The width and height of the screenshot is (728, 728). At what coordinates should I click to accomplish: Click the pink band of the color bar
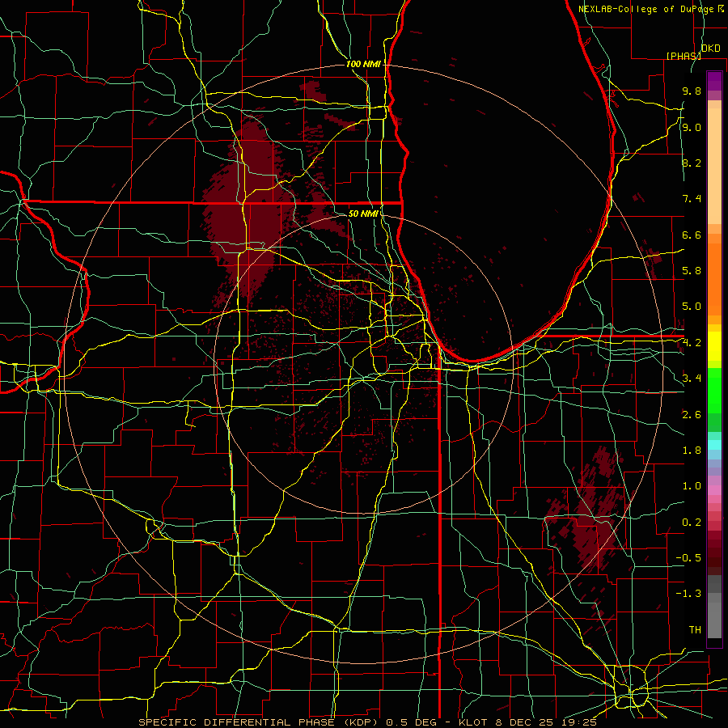[714, 490]
